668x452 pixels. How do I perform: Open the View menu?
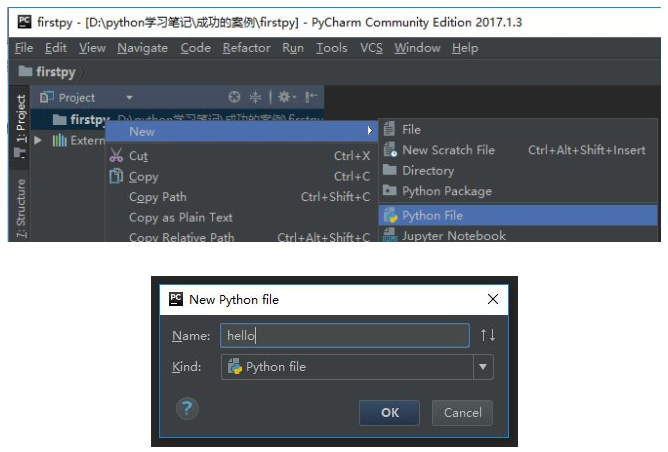92,48
